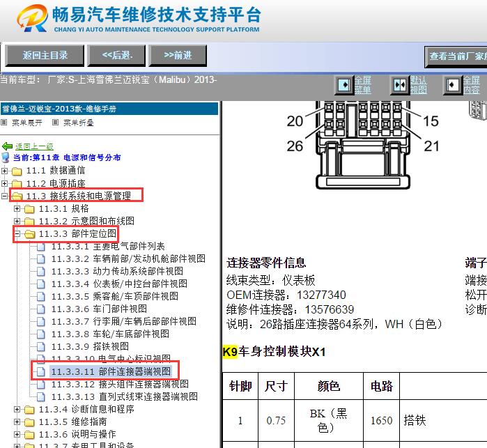Click the connector end view diagram
Image resolution: width=487 pixels, height=448 pixels.
(363, 146)
